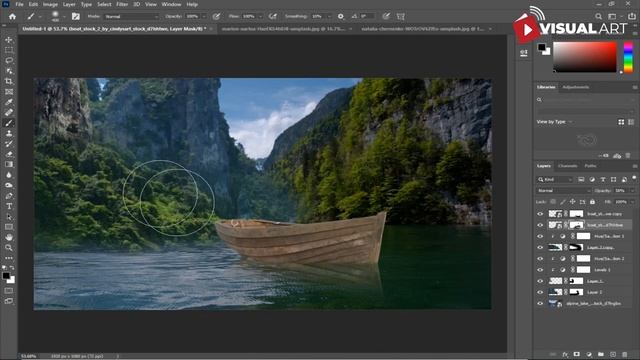Open the Filter menu
Viewport: 640px width, 360px height.
[x=122, y=4]
